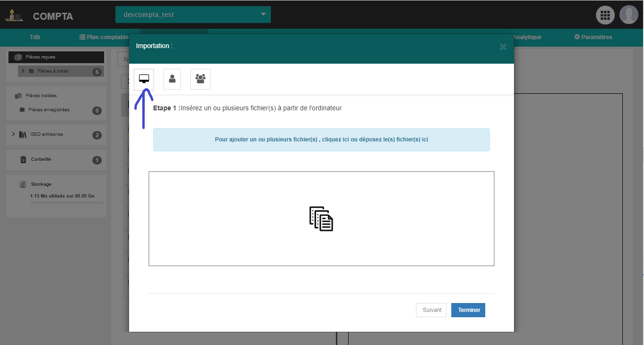The image size is (644, 345).
Task: Click the Corbeille trash icon
Action: tap(23, 160)
